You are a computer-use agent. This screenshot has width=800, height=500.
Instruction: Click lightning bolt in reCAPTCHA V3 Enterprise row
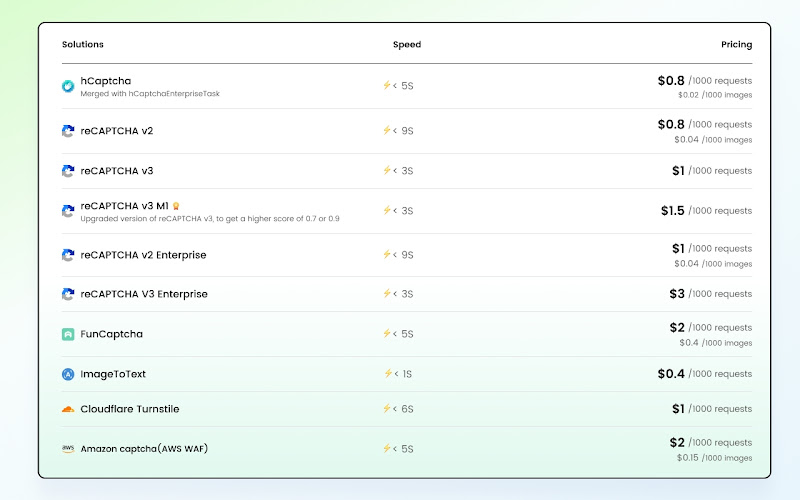387,293
